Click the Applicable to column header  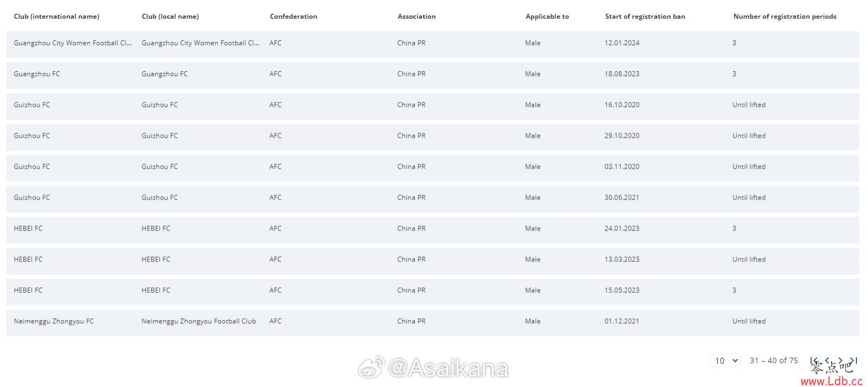[547, 17]
